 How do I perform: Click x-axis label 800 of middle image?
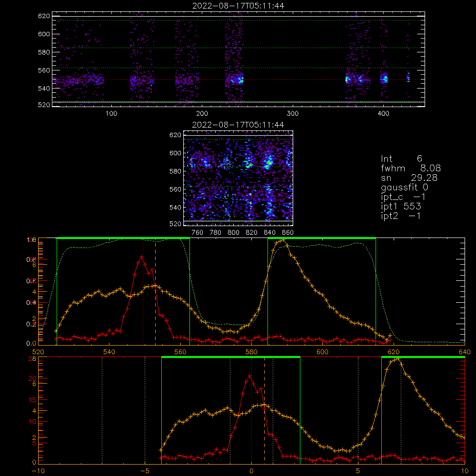coord(233,233)
